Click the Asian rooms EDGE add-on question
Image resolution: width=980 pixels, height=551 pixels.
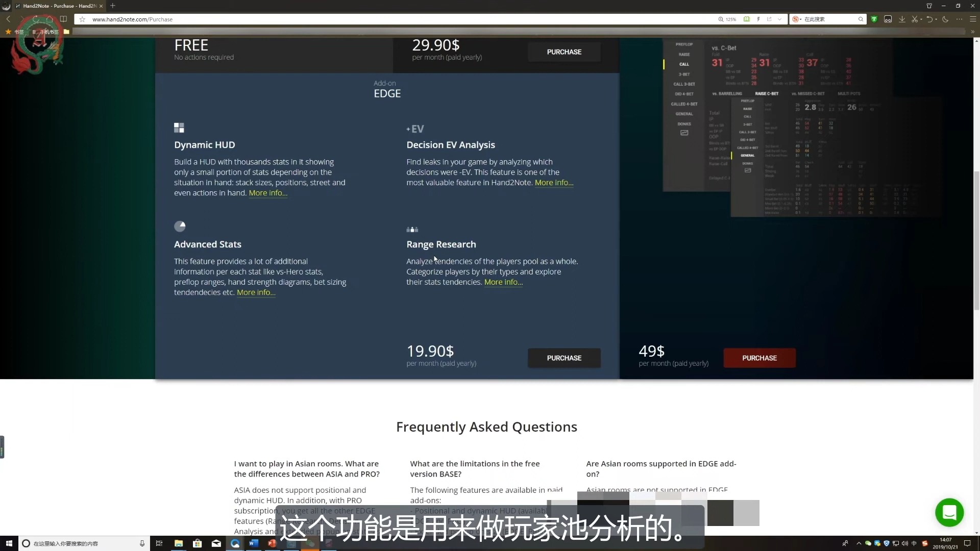coord(661,469)
